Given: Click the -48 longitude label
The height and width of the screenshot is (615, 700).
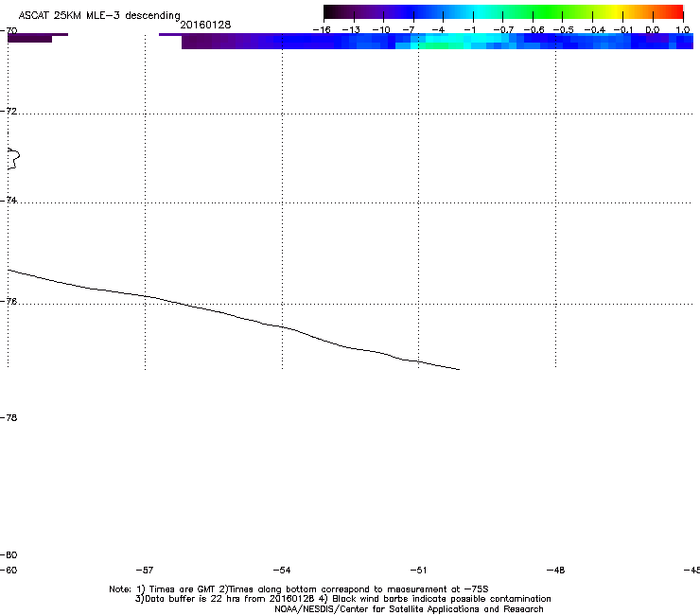Looking at the screenshot, I should 556,571.
